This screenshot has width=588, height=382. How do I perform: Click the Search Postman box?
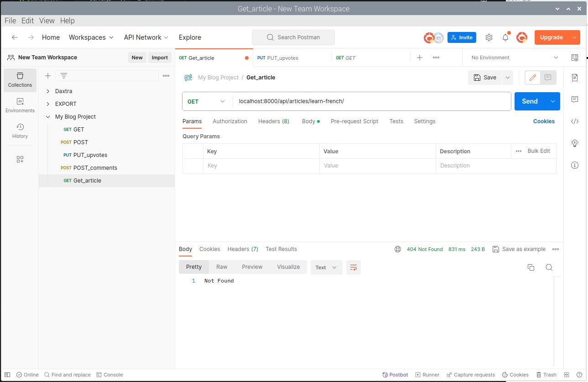[293, 37]
